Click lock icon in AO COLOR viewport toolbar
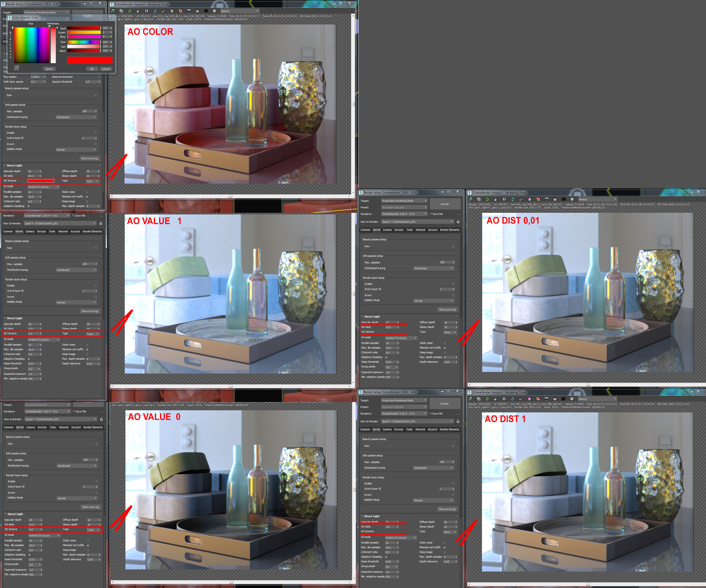Viewport: 706px width, 588px height. (138, 11)
